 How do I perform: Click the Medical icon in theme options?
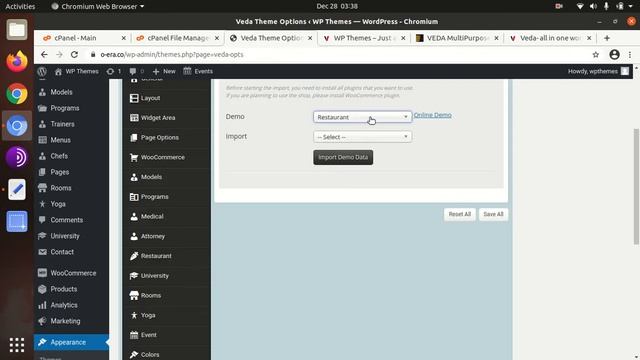coord(134,216)
